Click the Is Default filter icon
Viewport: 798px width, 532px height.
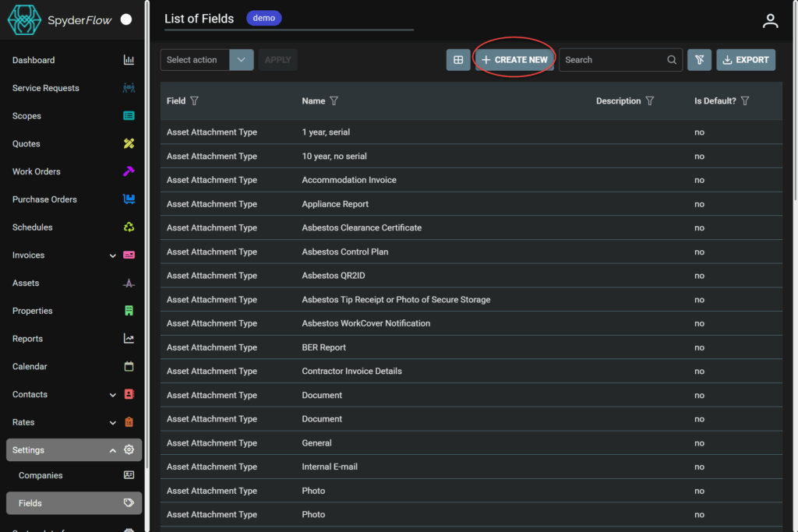click(x=745, y=101)
